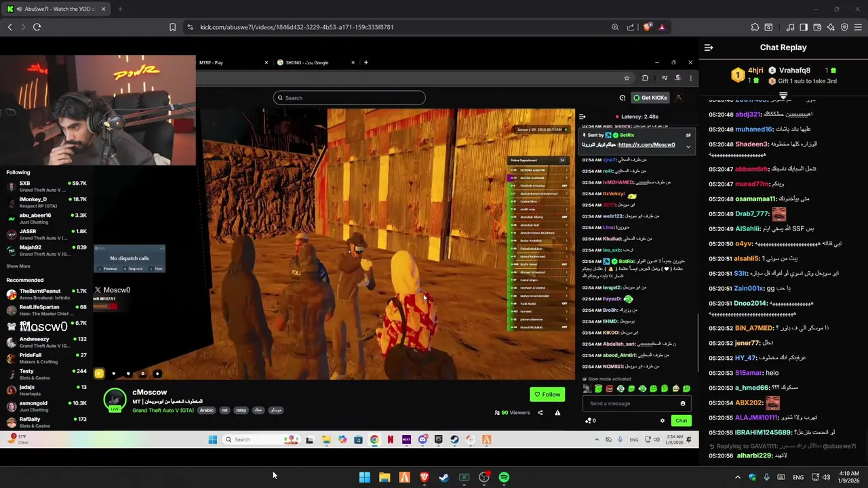The image size is (868, 488).
Task: Open Brave VPN shield icon
Action: (844, 27)
